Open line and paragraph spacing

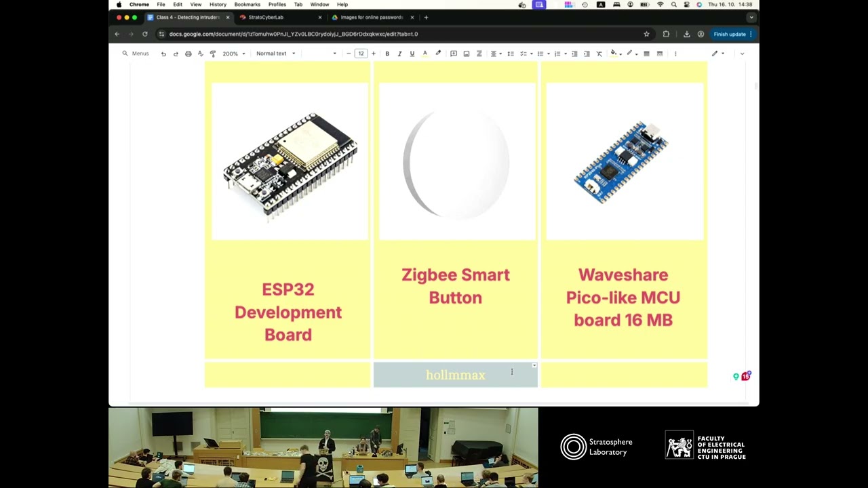click(x=511, y=54)
